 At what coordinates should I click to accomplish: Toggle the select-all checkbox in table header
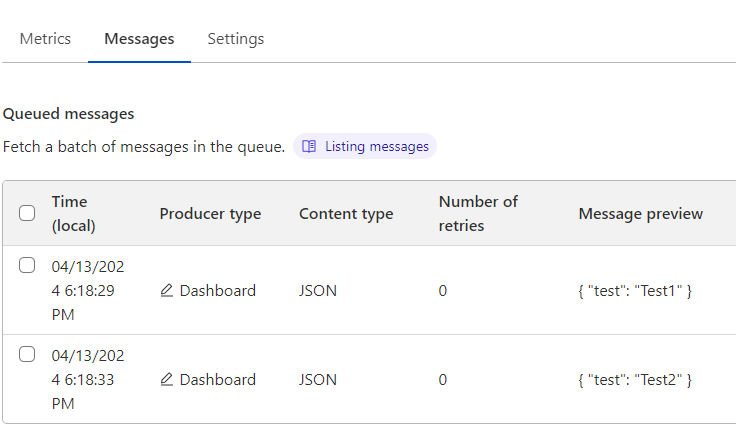coord(27,213)
